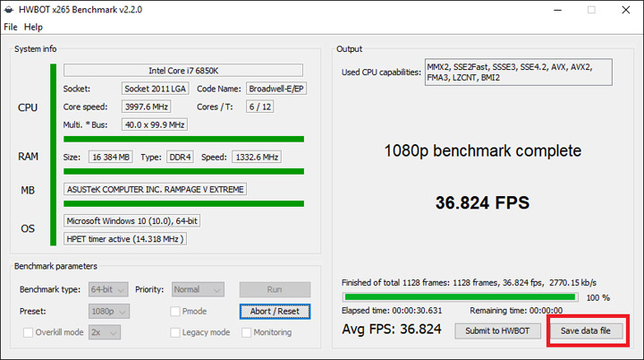
Task: Open the Help menu
Action: pyautogui.click(x=33, y=27)
